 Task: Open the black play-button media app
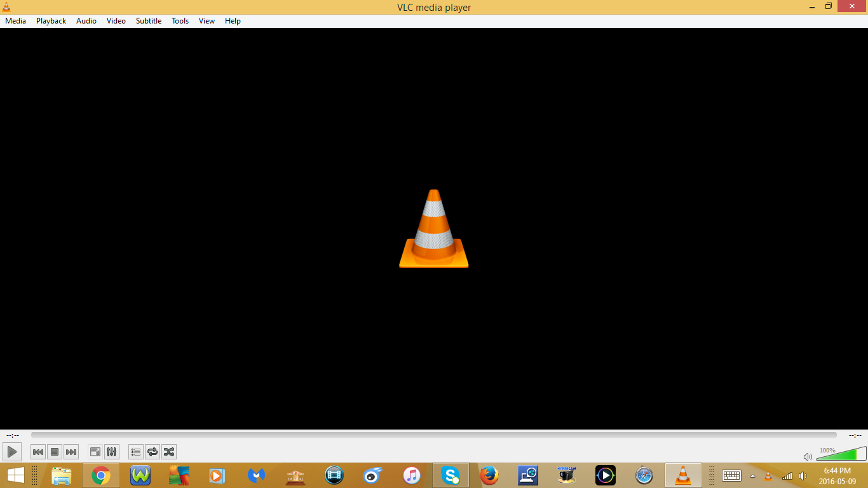[606, 475]
